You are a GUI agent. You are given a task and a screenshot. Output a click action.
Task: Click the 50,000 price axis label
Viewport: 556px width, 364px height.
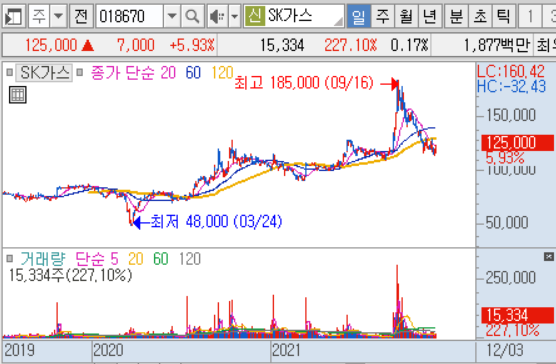tap(507, 223)
